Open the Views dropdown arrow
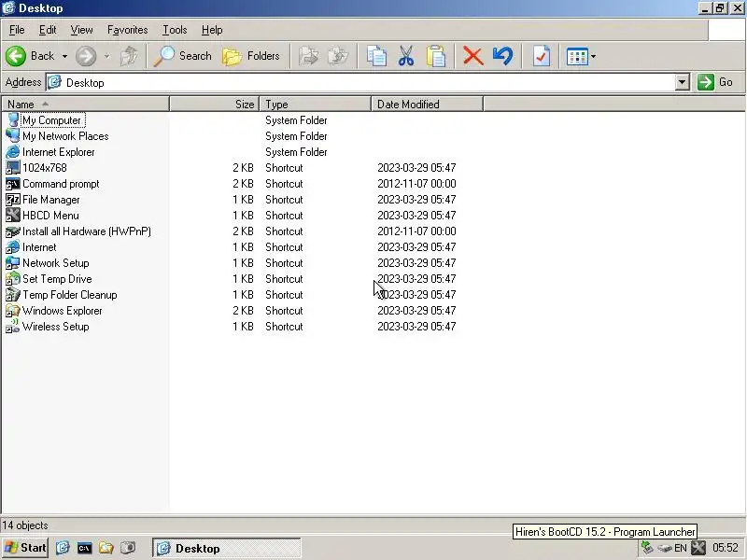 (x=594, y=56)
